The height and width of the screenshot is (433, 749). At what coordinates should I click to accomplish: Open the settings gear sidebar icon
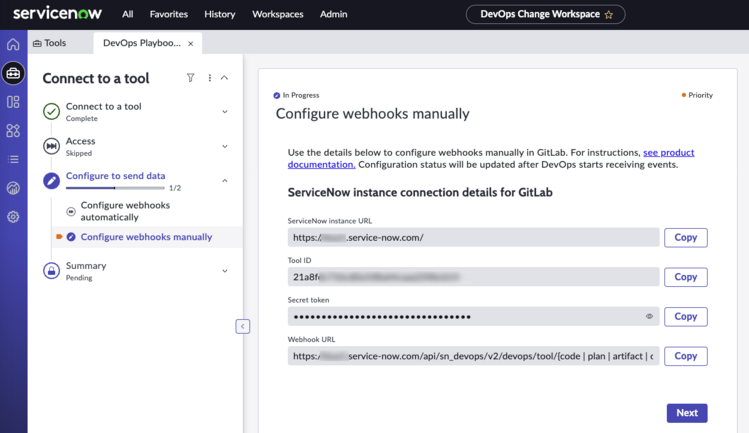pyautogui.click(x=13, y=216)
